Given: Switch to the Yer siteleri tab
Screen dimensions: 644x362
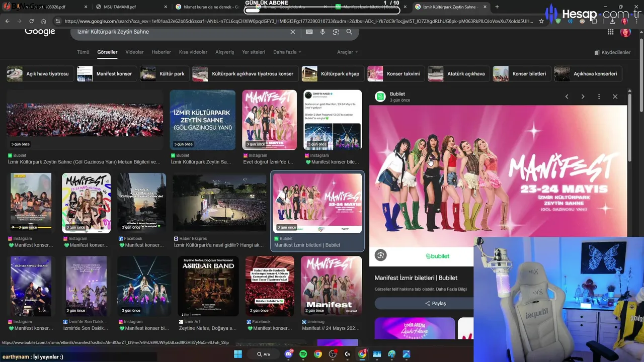Looking at the screenshot, I should click(x=254, y=52).
